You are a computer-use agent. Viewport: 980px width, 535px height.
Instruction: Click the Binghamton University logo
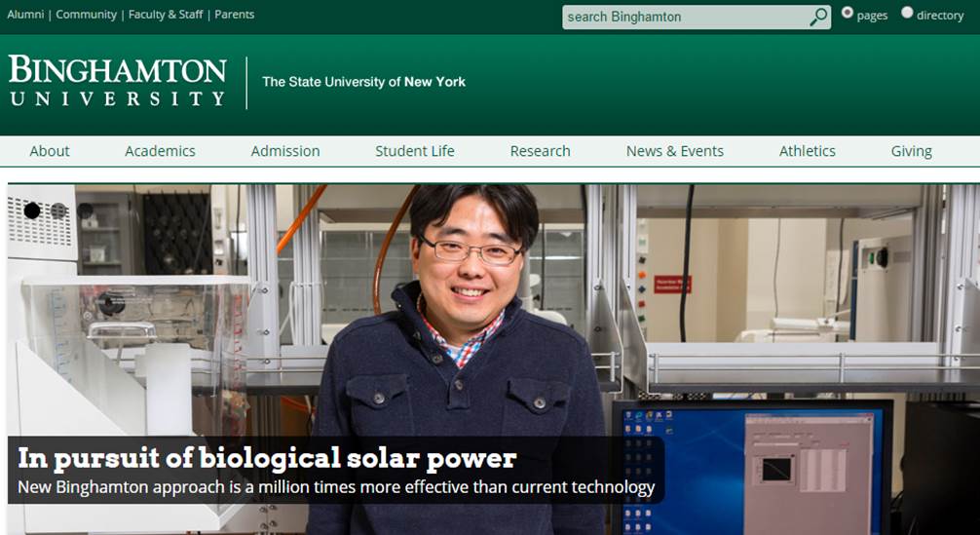coord(117,82)
